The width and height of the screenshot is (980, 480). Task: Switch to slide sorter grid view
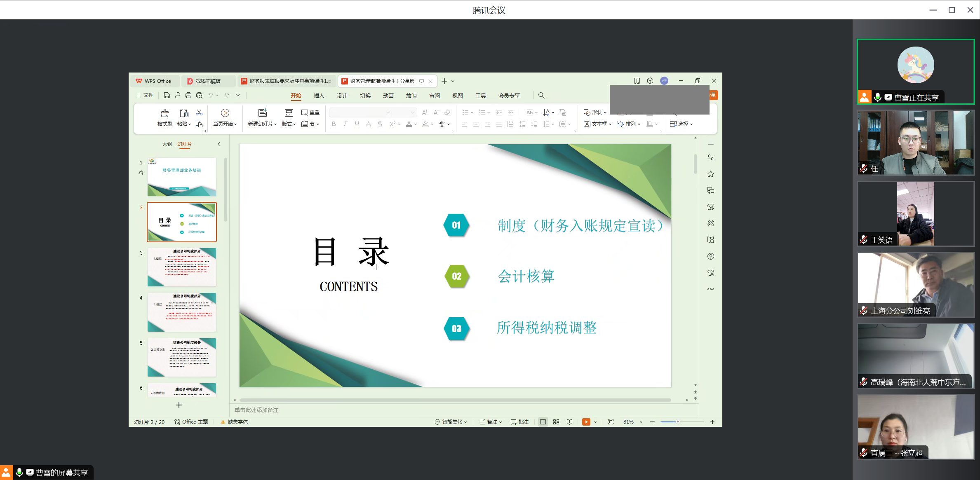(x=556, y=422)
